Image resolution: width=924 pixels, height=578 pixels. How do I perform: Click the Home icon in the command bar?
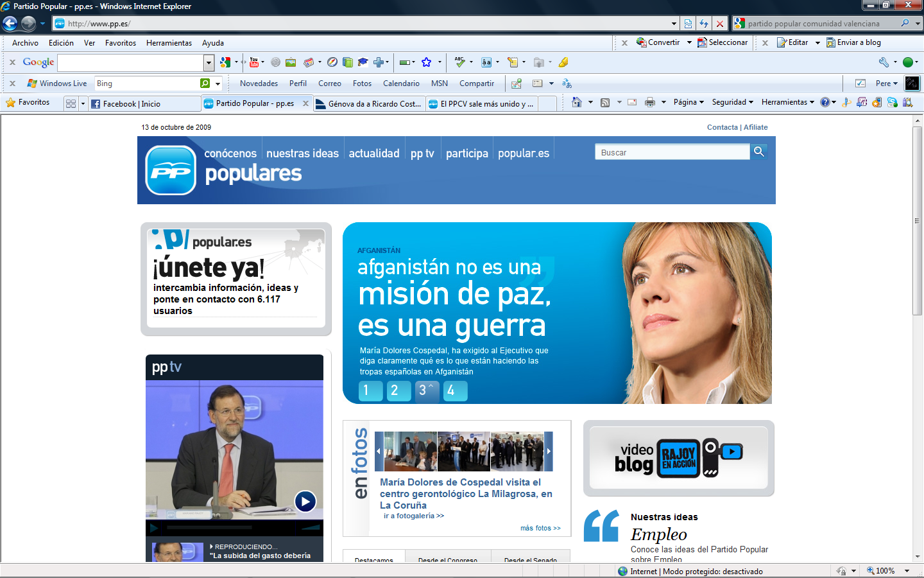coord(576,102)
